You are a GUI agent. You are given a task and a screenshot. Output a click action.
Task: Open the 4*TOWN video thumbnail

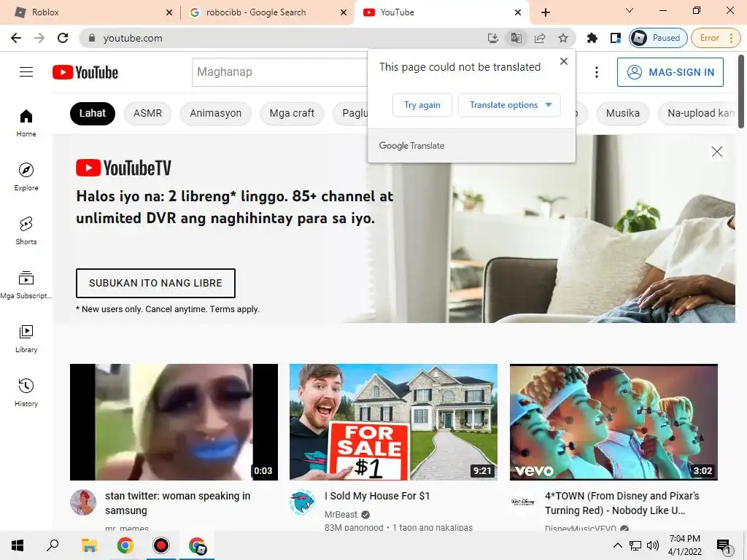coord(614,422)
